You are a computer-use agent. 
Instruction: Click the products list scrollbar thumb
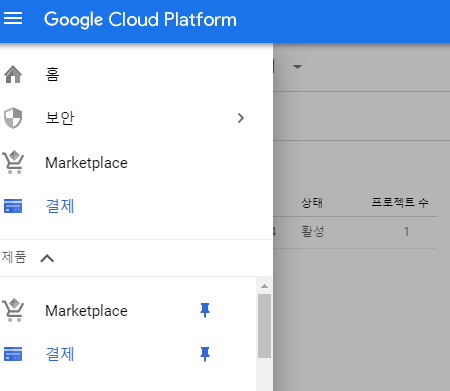click(x=264, y=326)
